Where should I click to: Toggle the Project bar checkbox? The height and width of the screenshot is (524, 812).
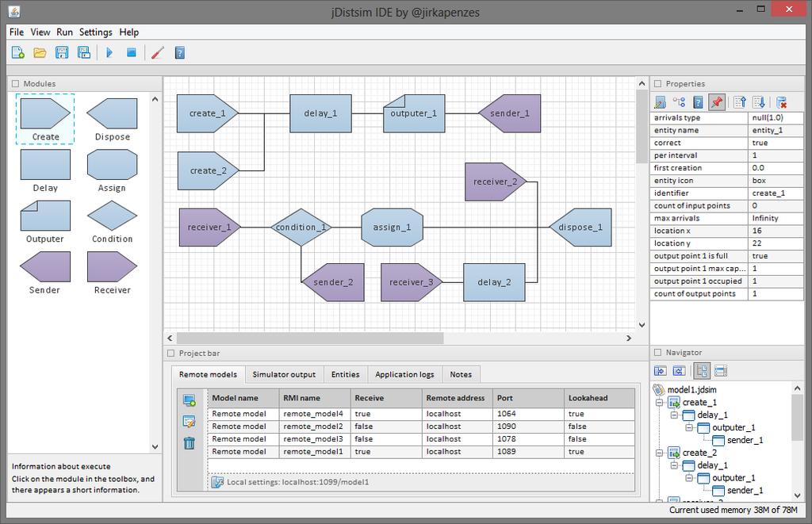(171, 353)
